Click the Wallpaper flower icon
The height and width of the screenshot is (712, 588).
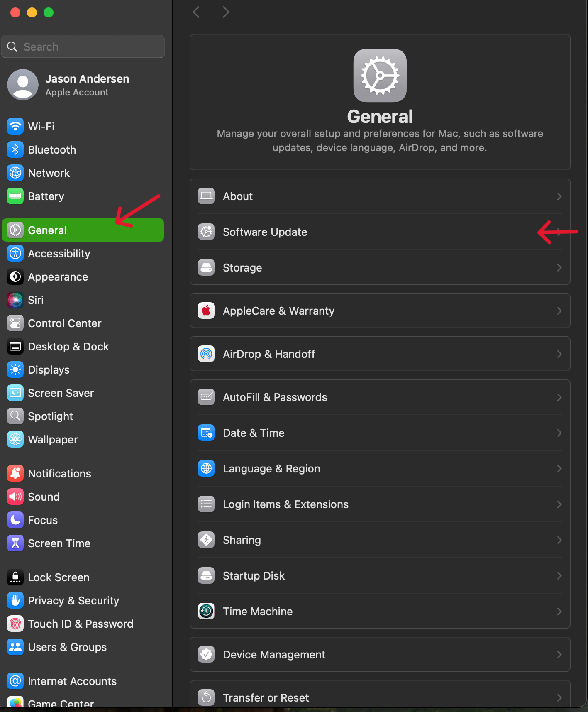coord(15,439)
